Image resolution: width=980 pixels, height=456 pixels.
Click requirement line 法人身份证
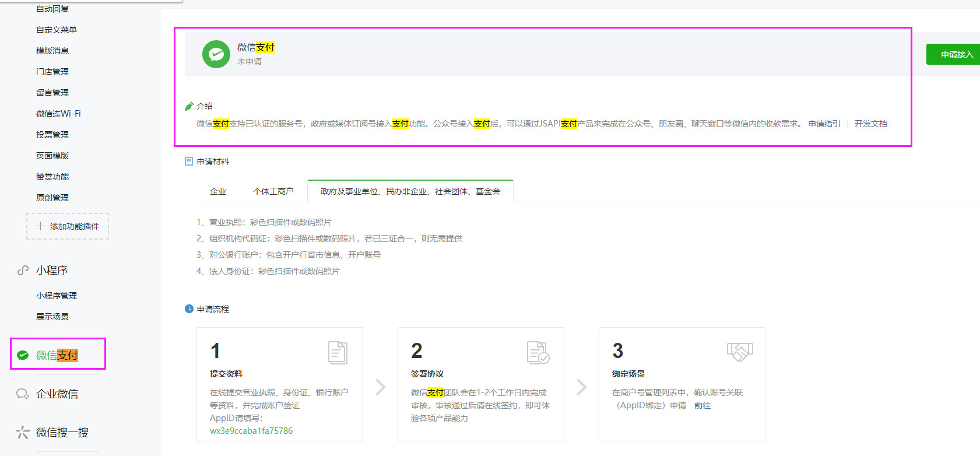268,271
